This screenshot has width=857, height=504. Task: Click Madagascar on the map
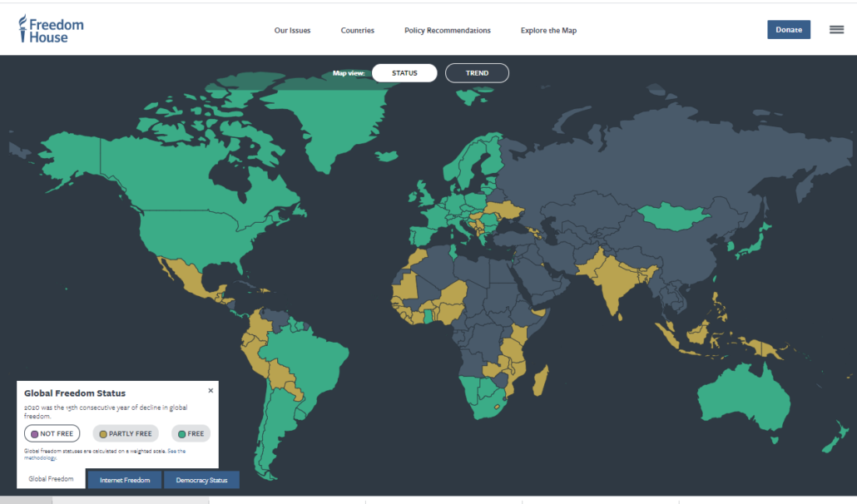(x=540, y=381)
